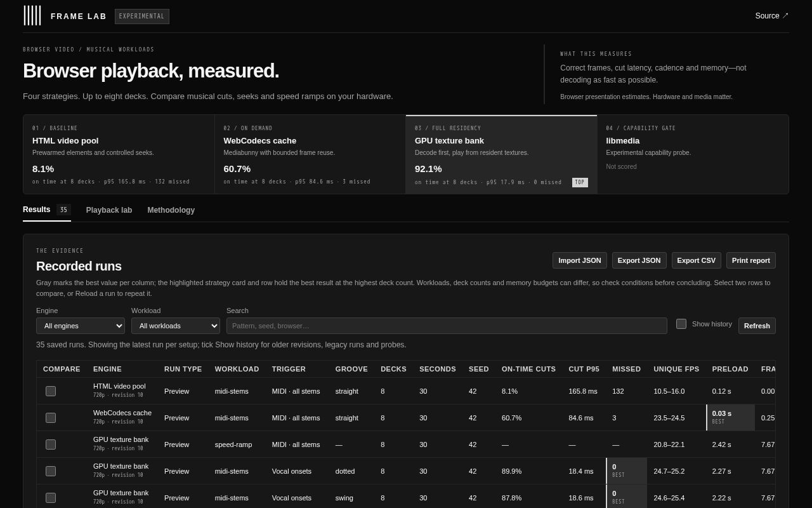The image size is (812, 508).
Task: Export runs as CSV
Action: click(x=697, y=260)
